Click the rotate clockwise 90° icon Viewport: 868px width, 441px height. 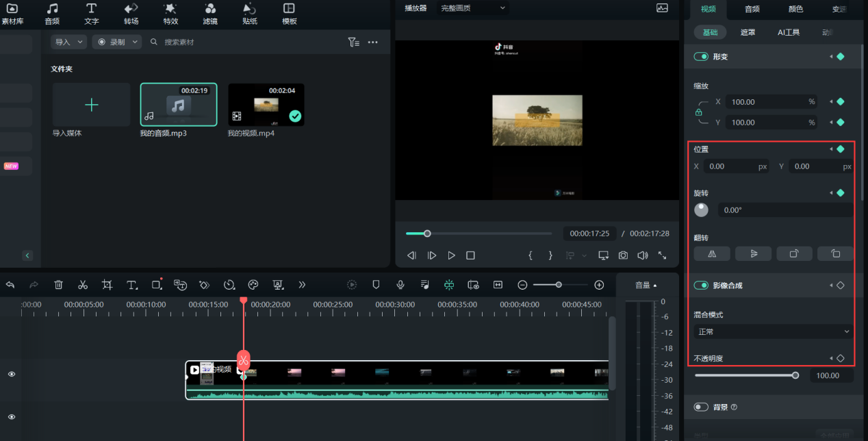tap(794, 253)
